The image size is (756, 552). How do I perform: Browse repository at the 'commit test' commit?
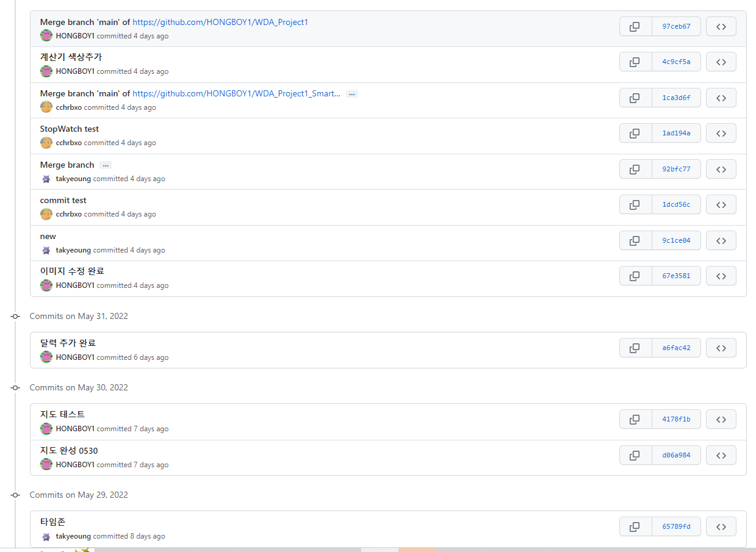[721, 204]
